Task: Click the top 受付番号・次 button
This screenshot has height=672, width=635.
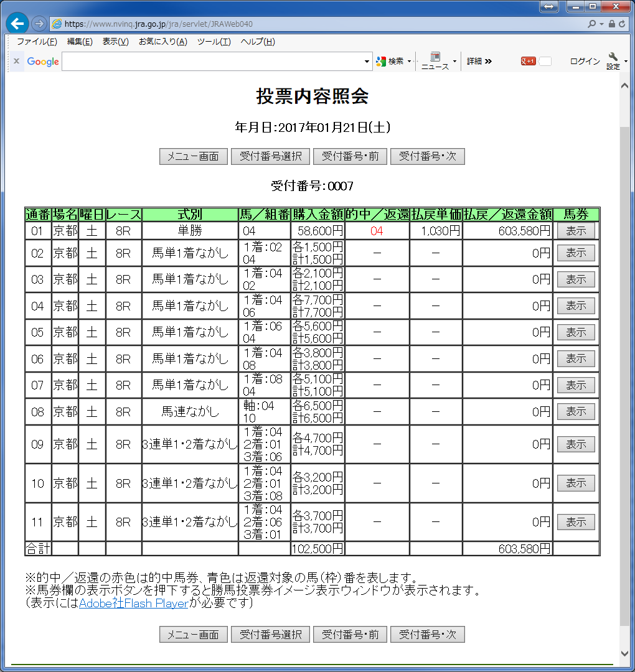Action: (x=428, y=156)
